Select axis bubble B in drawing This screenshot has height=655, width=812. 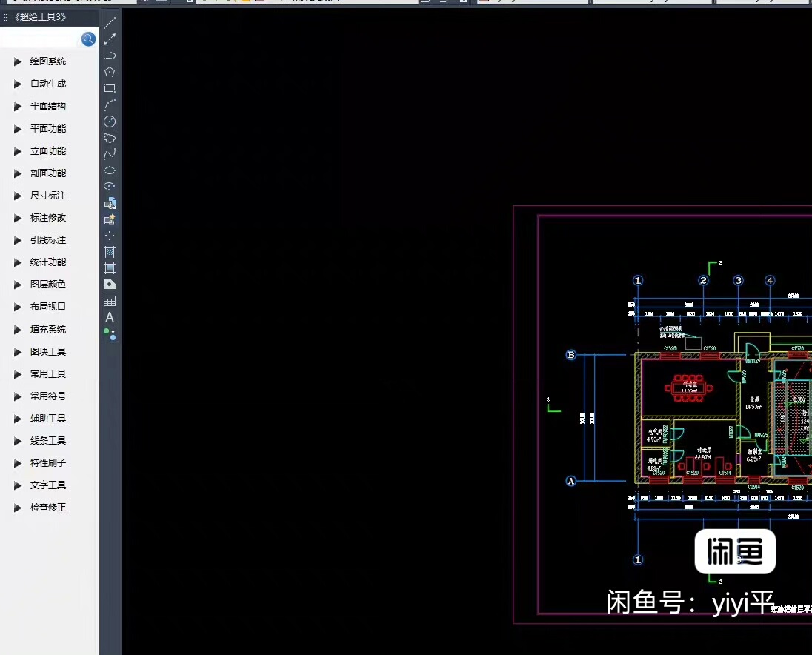[571, 355]
